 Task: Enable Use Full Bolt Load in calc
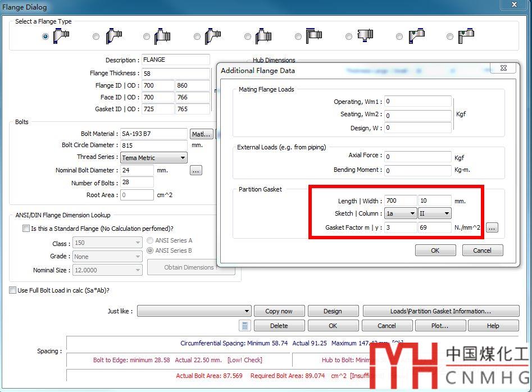[x=12, y=290]
